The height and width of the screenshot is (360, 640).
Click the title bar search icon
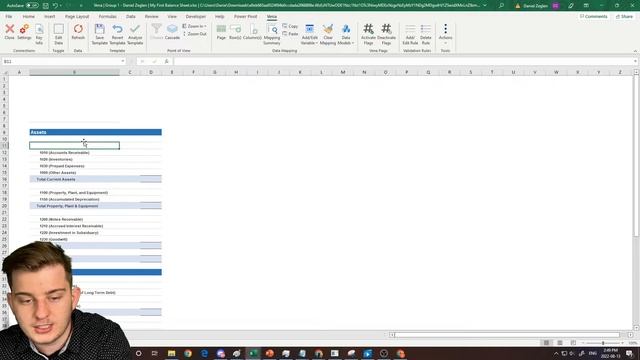[x=501, y=6]
